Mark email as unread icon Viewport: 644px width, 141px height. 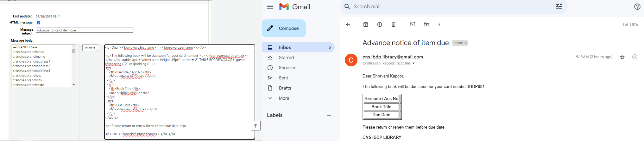click(x=412, y=24)
